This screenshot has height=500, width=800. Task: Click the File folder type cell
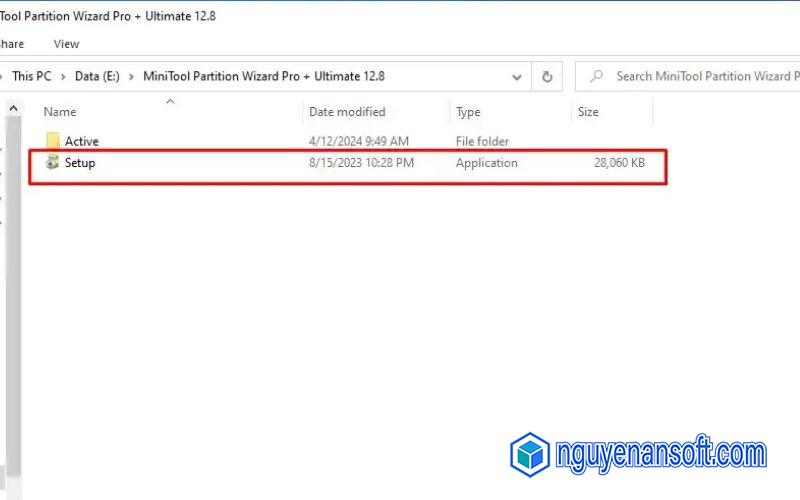click(482, 141)
